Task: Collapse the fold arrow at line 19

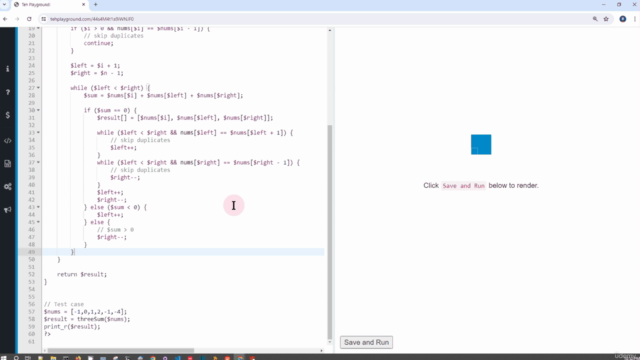Action: pyautogui.click(x=38, y=28)
